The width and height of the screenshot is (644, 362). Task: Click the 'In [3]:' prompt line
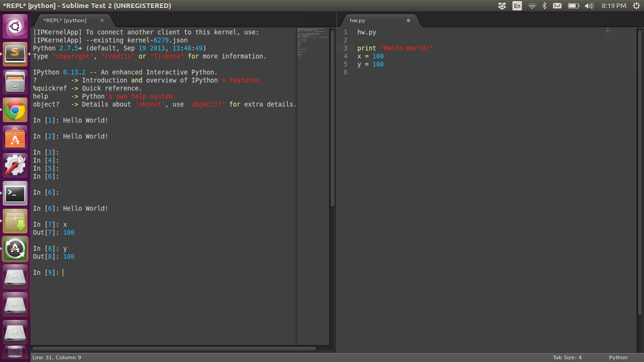[x=46, y=152]
